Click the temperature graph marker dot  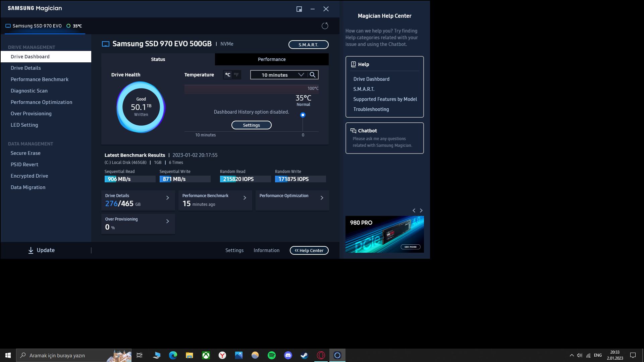(x=303, y=115)
